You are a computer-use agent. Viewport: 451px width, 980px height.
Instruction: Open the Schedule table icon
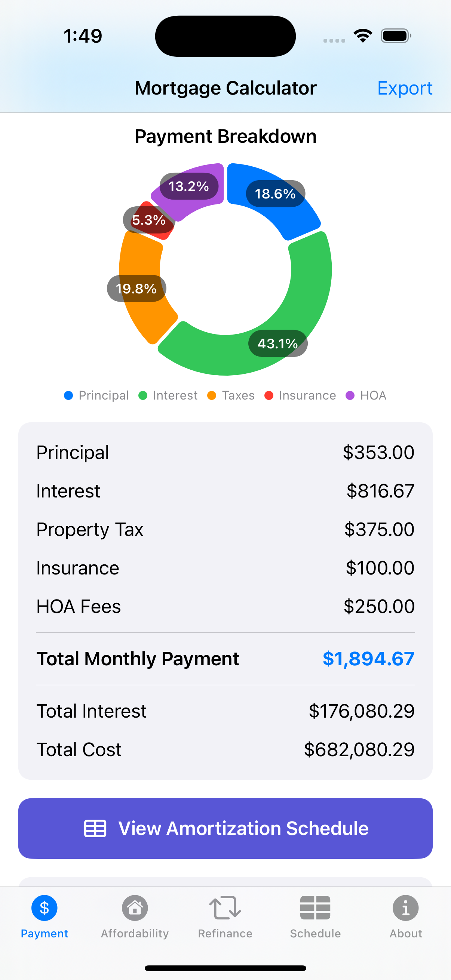coord(315,908)
